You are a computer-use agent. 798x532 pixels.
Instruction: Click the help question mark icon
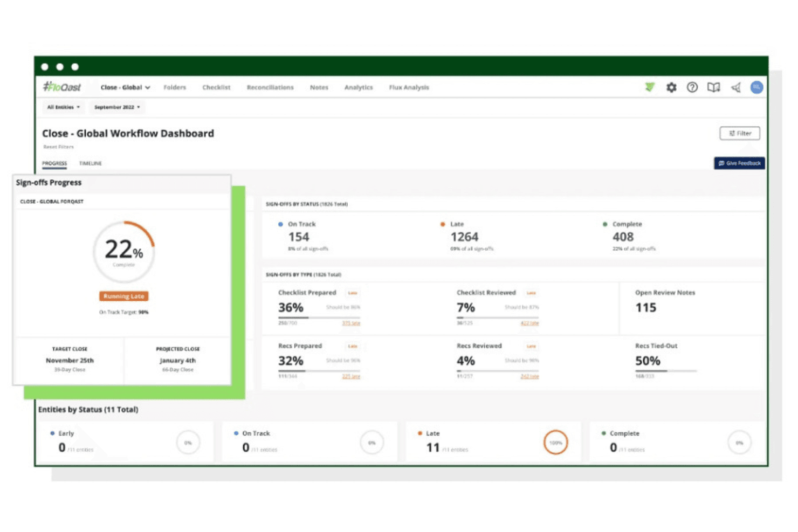[692, 87]
